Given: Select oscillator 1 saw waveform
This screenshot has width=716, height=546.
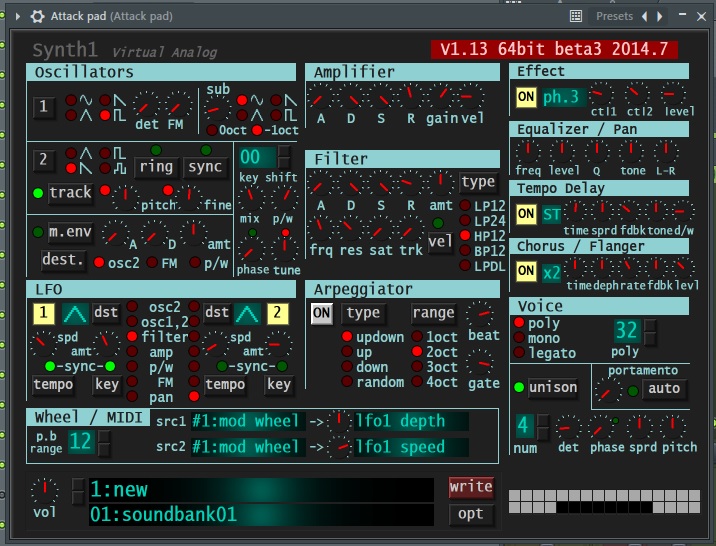Looking at the screenshot, I should pyautogui.click(x=105, y=100).
